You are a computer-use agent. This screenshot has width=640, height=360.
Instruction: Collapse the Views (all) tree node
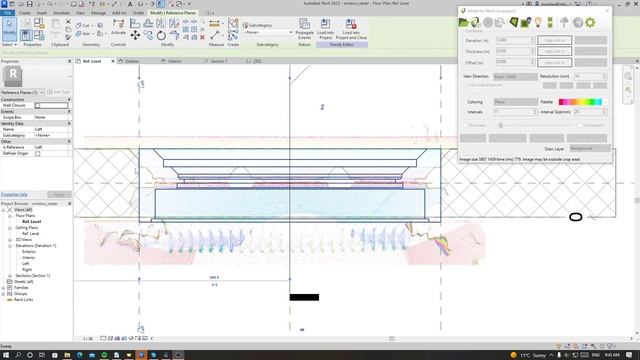(3, 210)
